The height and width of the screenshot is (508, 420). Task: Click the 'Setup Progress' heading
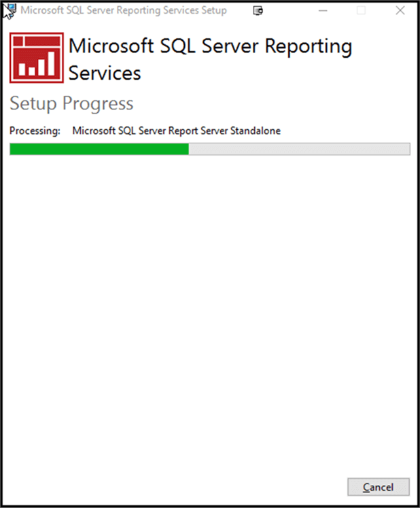pyautogui.click(x=71, y=103)
